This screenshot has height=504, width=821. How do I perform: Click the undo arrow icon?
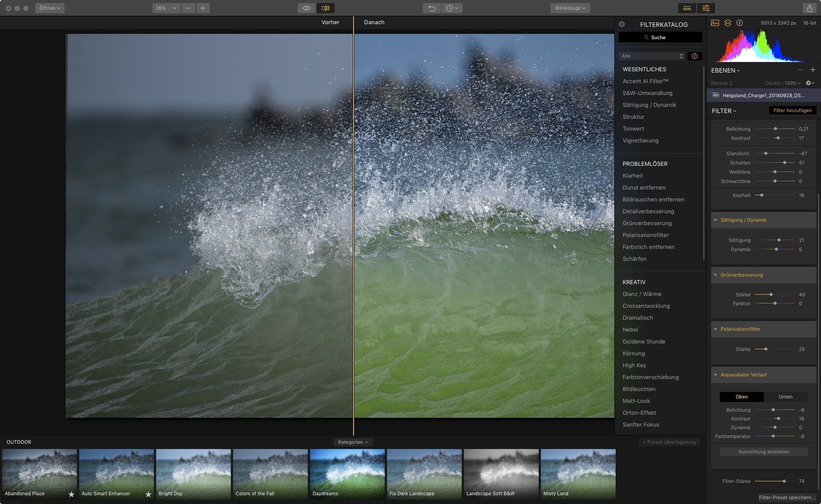point(432,8)
